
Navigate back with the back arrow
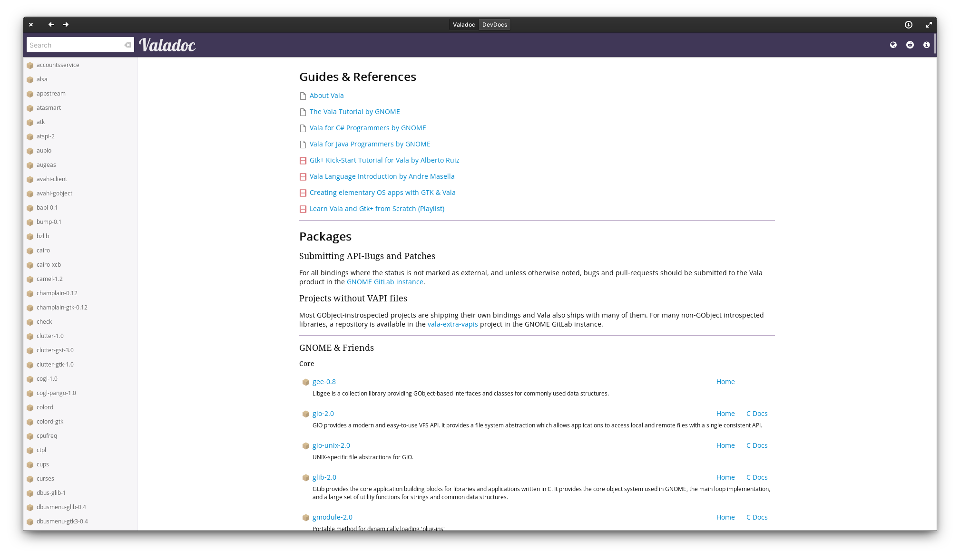(51, 24)
